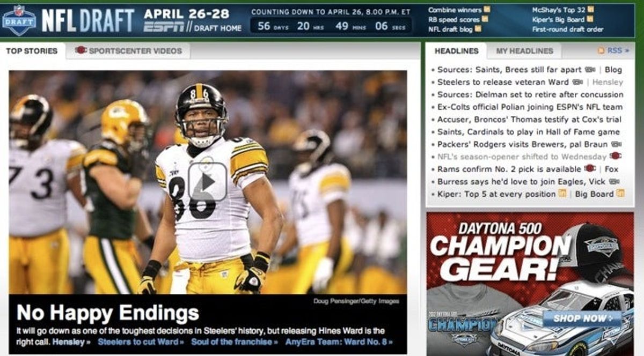
Task: Open the NFL draft blog link
Action: point(450,29)
